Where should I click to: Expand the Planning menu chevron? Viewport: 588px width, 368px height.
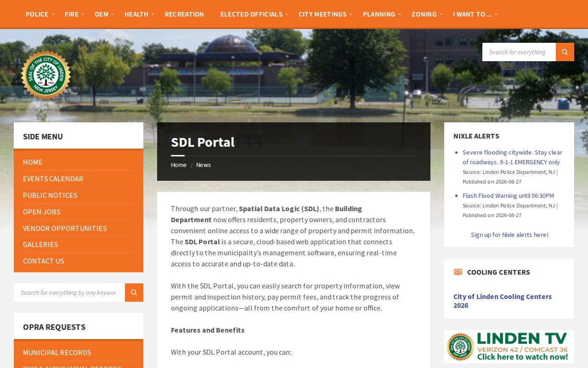click(399, 14)
